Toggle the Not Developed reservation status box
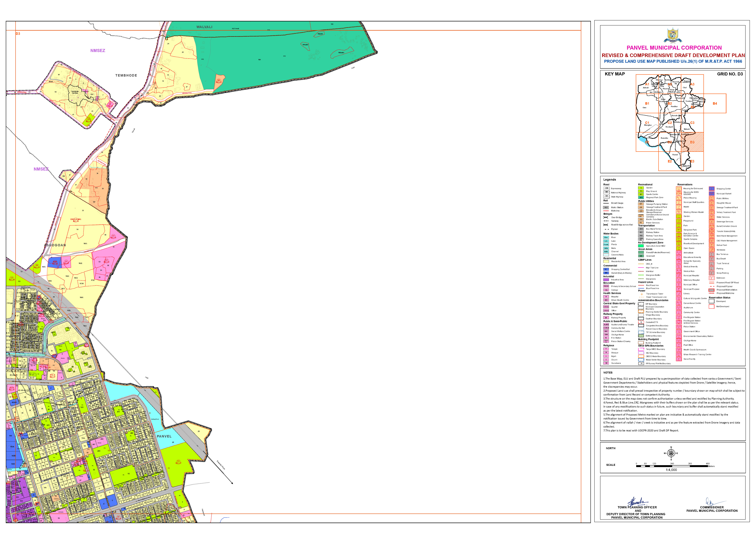756x544 pixels. [712, 307]
